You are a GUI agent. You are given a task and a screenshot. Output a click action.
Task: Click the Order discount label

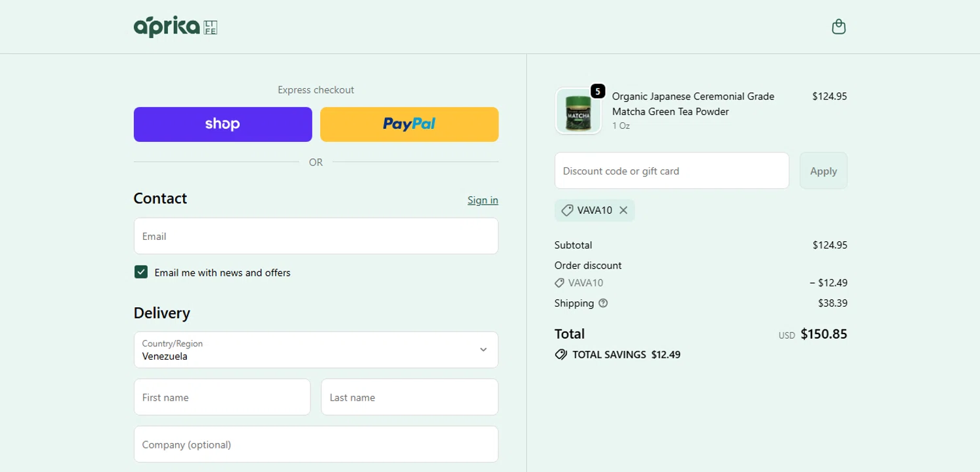(x=588, y=265)
